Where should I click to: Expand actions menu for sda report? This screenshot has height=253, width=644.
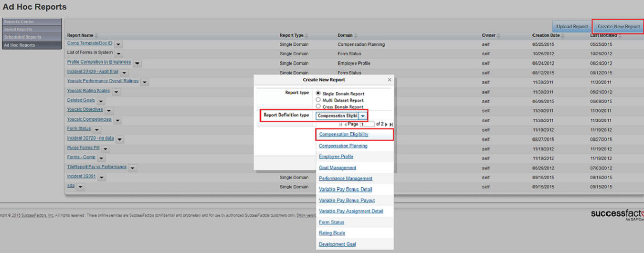pos(81,187)
